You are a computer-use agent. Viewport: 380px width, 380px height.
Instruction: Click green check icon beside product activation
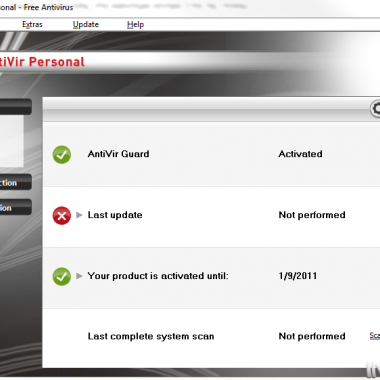(62, 276)
